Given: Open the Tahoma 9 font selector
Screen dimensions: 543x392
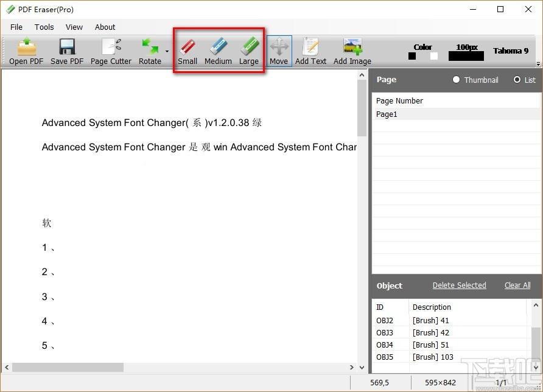Looking at the screenshot, I should pyautogui.click(x=511, y=51).
